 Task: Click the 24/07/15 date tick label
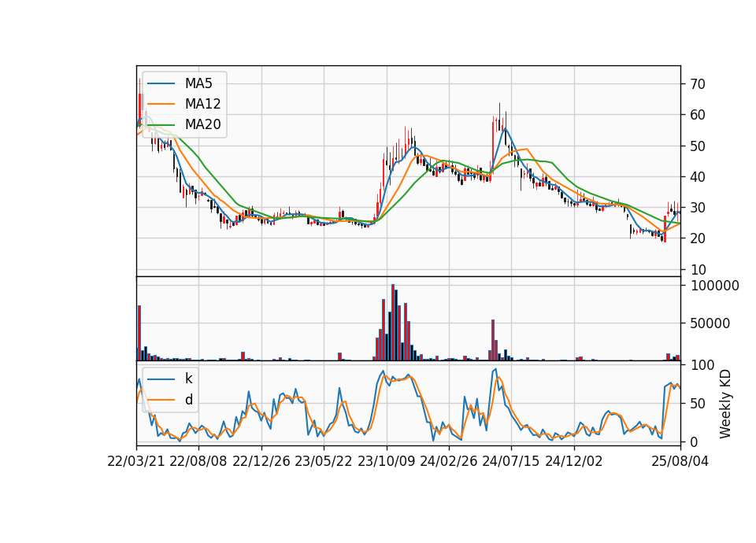click(511, 461)
